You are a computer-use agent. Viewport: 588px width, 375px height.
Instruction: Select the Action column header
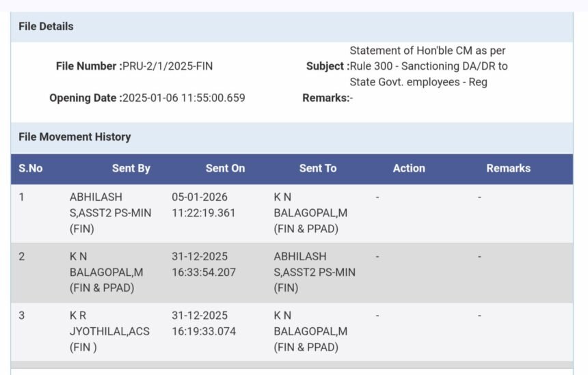click(409, 168)
